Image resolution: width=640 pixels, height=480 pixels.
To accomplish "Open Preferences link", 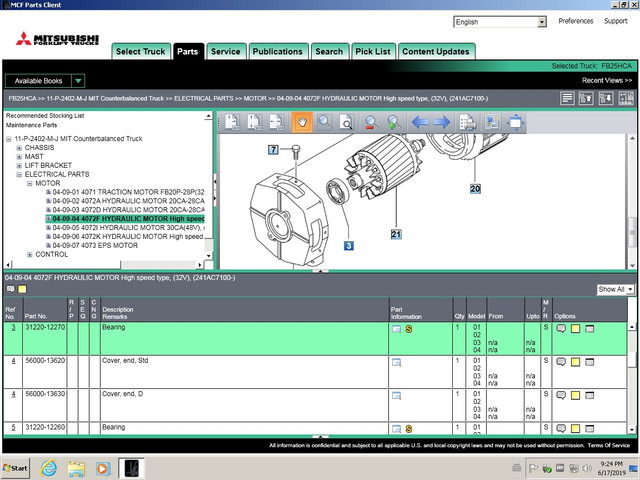I will click(576, 21).
